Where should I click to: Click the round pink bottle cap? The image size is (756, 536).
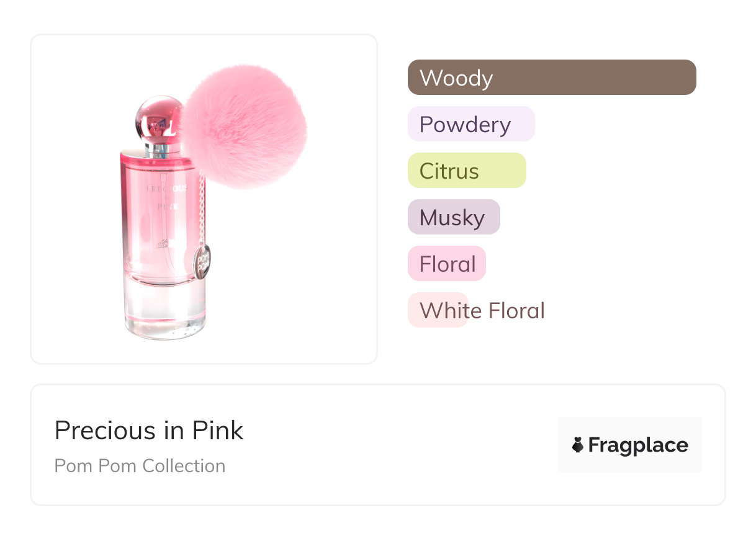tap(159, 118)
